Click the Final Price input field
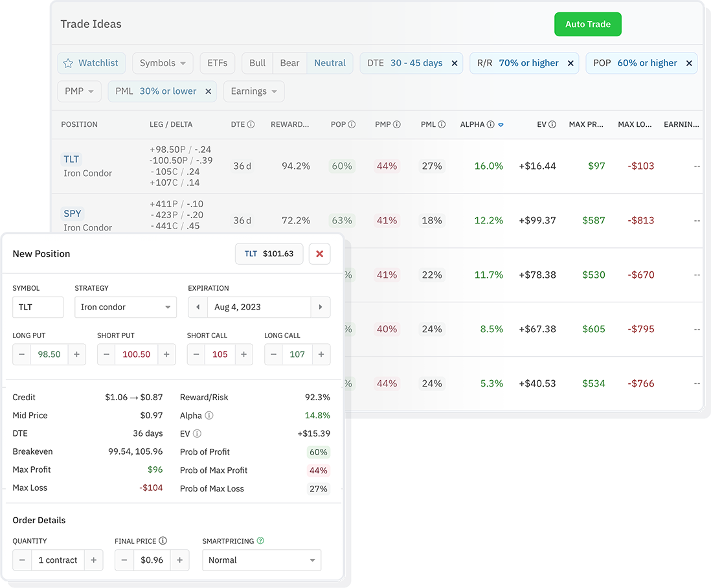Screen dimensions: 711x588 (x=151, y=560)
